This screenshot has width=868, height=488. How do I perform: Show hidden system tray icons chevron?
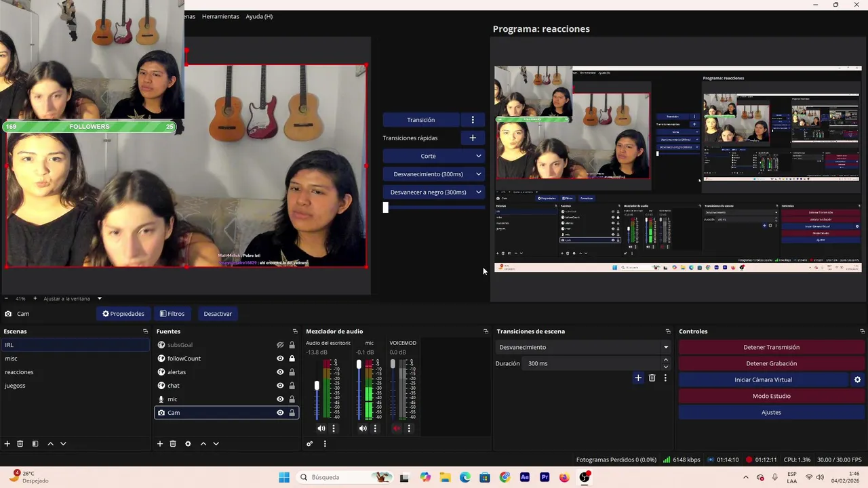pos(746,477)
